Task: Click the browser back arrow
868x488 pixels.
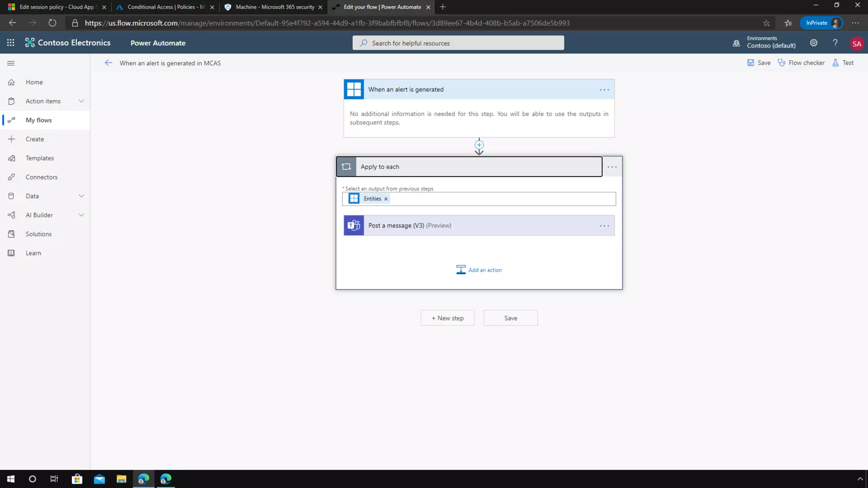Action: pos(13,23)
